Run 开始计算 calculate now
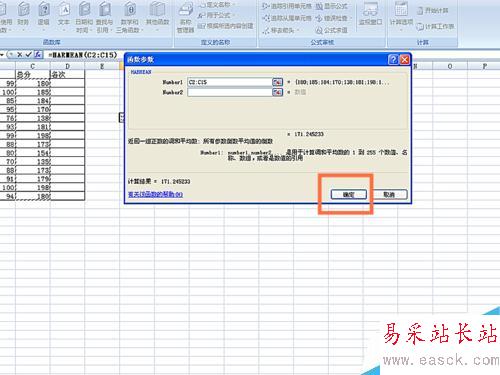 (433, 11)
